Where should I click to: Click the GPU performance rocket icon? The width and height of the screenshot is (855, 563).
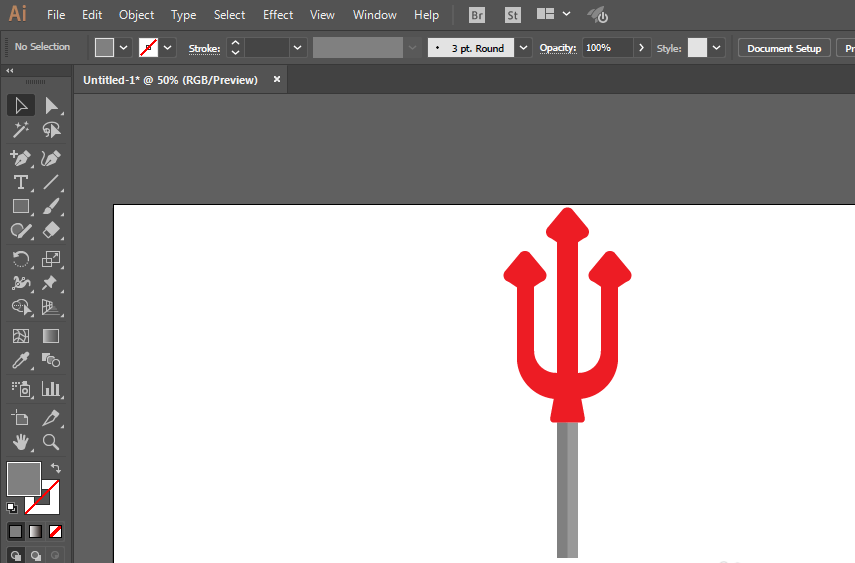pyautogui.click(x=598, y=15)
